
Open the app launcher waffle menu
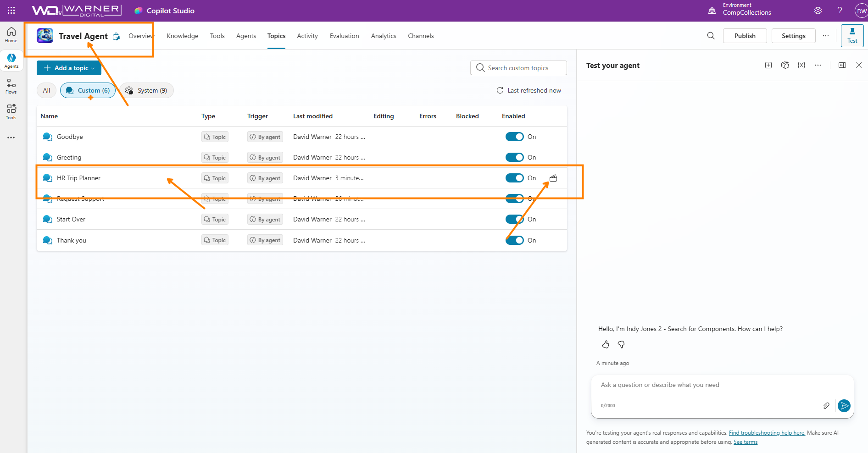coord(11,11)
